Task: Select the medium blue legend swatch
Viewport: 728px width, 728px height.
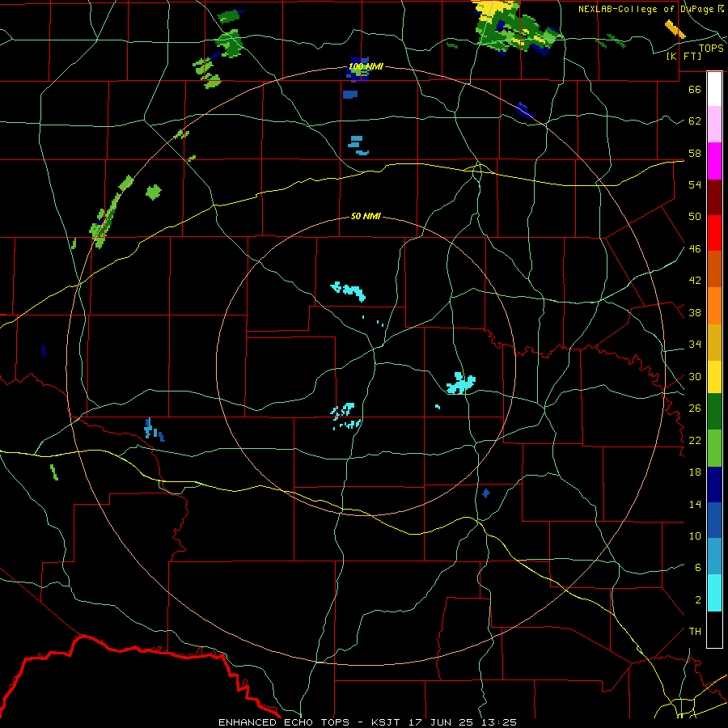Action: pos(714,520)
